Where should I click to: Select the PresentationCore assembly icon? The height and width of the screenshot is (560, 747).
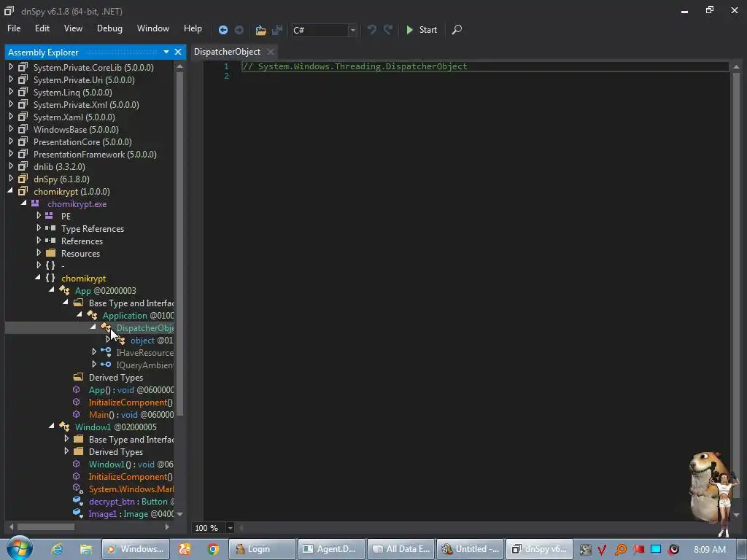23,141
